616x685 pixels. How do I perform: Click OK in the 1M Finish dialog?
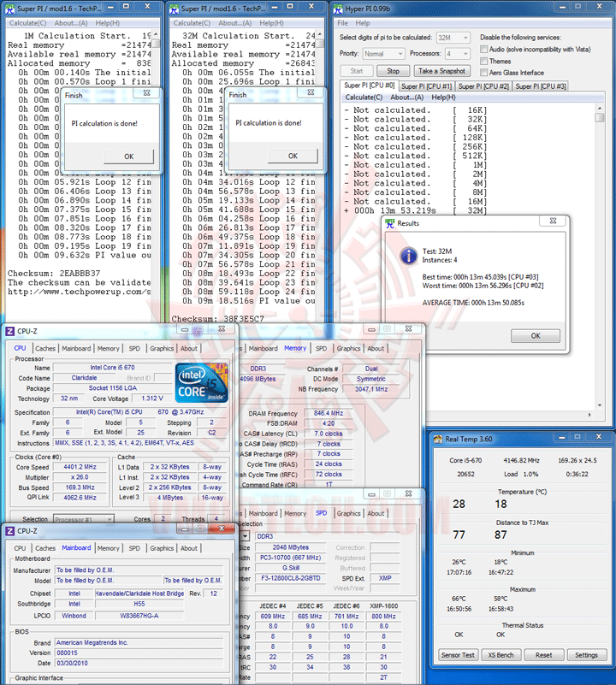point(129,156)
